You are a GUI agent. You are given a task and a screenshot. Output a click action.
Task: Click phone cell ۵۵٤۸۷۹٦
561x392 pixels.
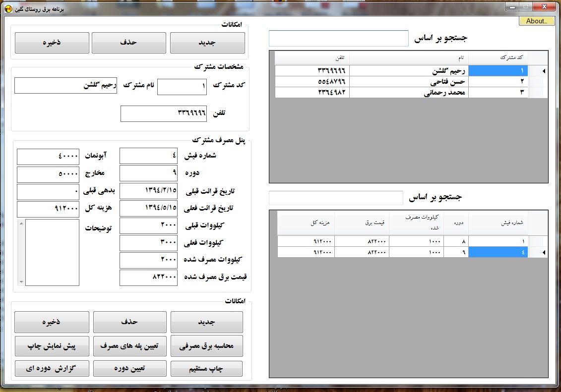click(312, 82)
